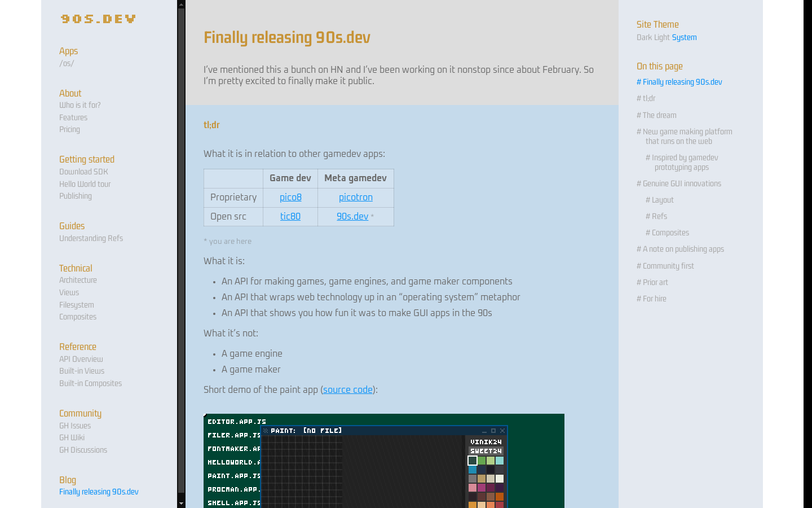Open the Publishing guide
Image resolution: width=812 pixels, height=508 pixels.
pos(76,196)
